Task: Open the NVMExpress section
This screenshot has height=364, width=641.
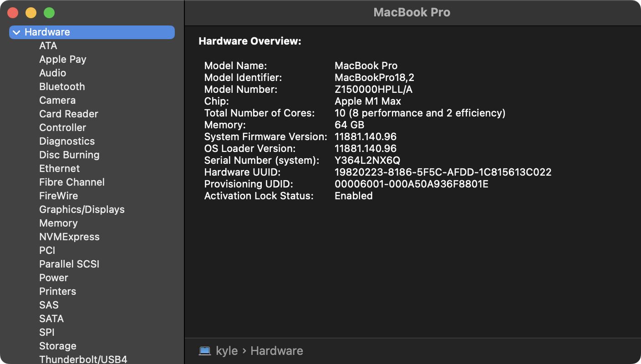Action: pos(69,237)
